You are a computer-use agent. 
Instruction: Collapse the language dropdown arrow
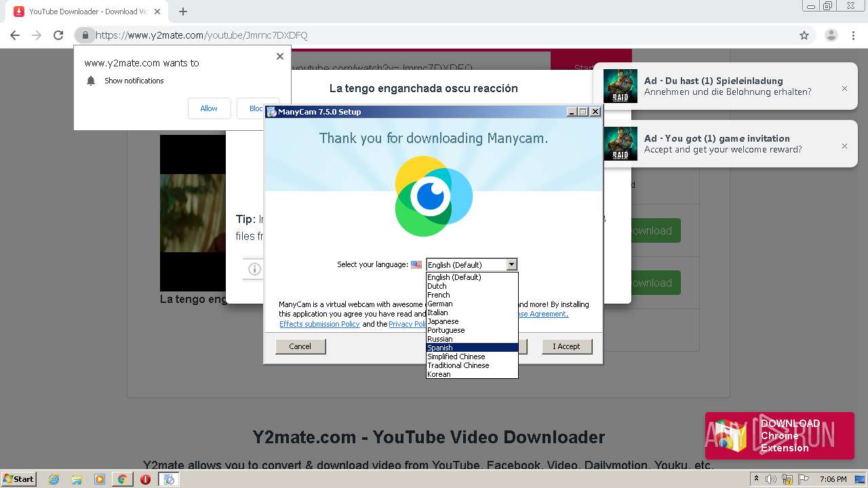point(511,264)
